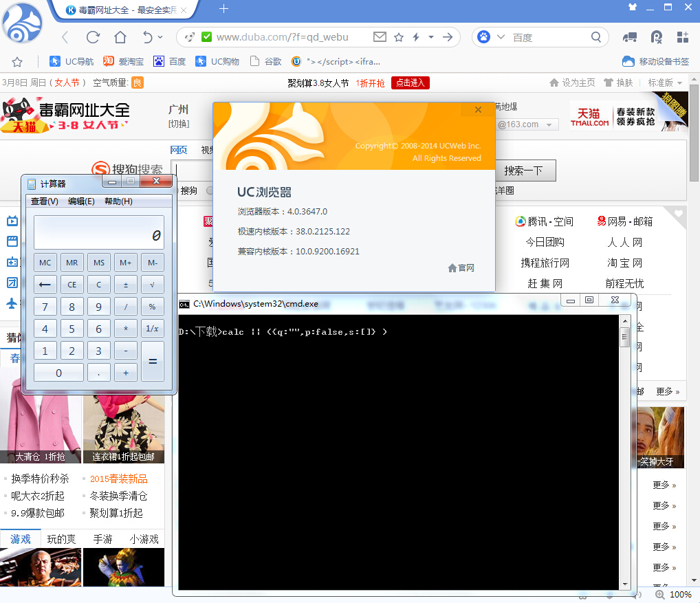This screenshot has height=603, width=700.
Task: Click the undo closed-tab arrow icon
Action: click(x=147, y=37)
